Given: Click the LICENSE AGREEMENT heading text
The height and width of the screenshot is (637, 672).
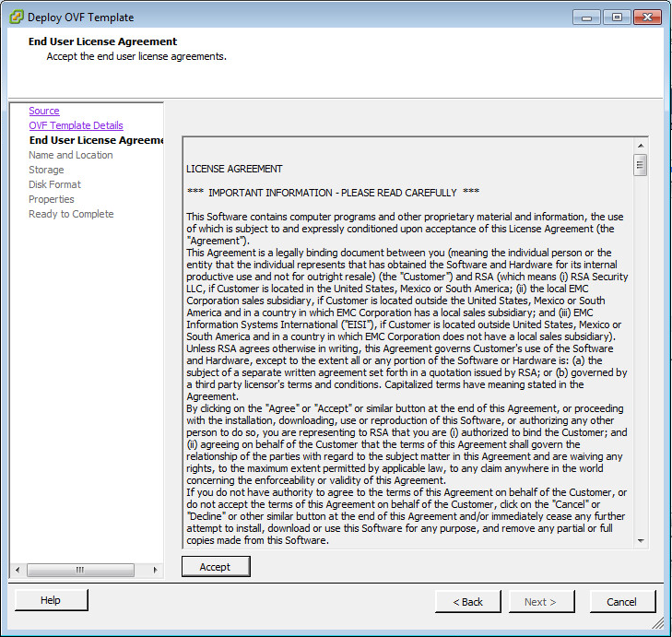Looking at the screenshot, I should (x=234, y=169).
